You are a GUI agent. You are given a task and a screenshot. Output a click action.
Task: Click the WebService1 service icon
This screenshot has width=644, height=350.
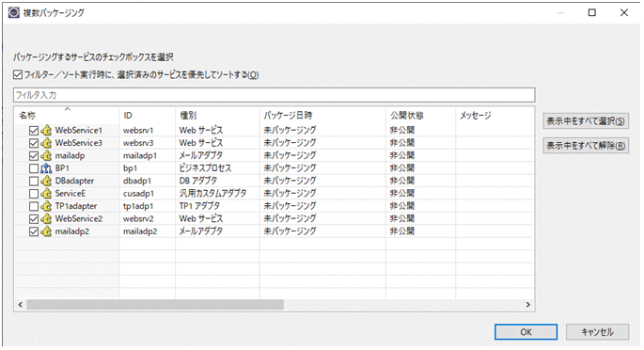coord(46,131)
